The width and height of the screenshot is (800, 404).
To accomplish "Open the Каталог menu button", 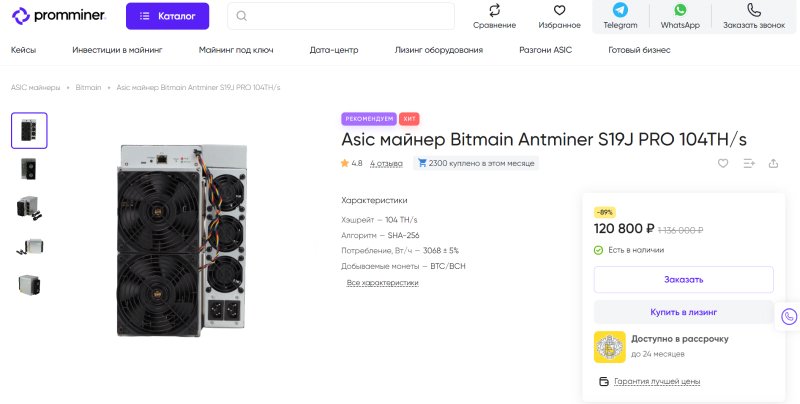I will [168, 16].
